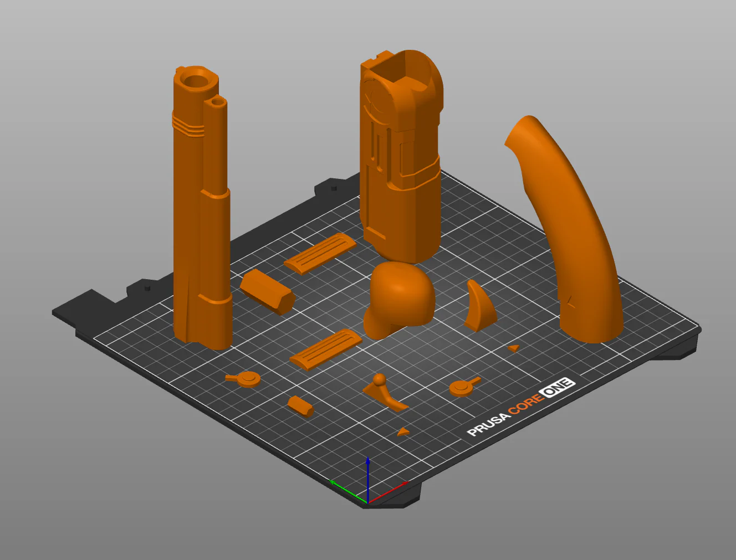Image resolution: width=736 pixels, height=560 pixels.
Task: Select the tiny triangle near the curved grip
Action: (514, 348)
